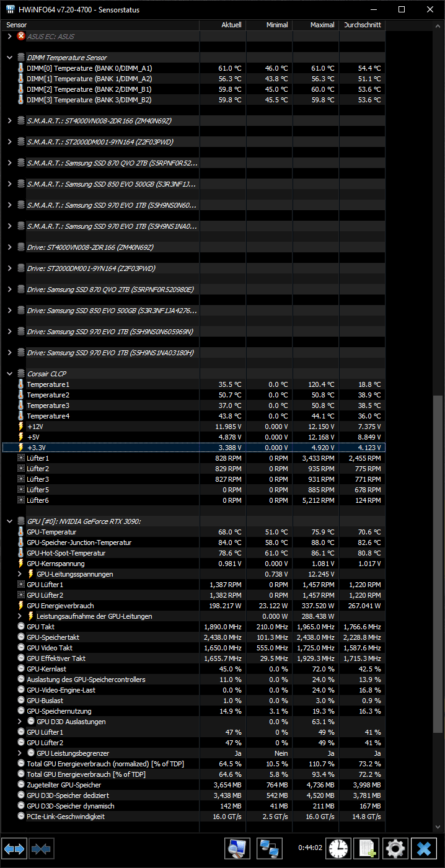Expand S.M.A.R.T.: Samsung SSD 870 QVO group
This screenshot has width=445, height=868.
pos(9,163)
